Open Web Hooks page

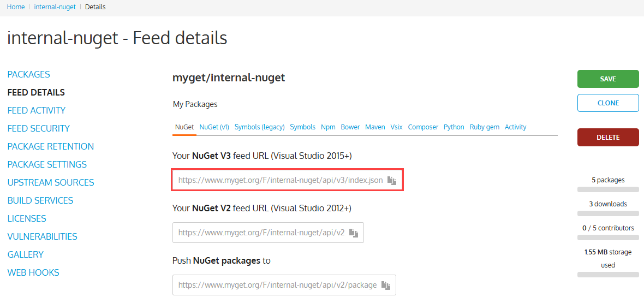(x=33, y=273)
